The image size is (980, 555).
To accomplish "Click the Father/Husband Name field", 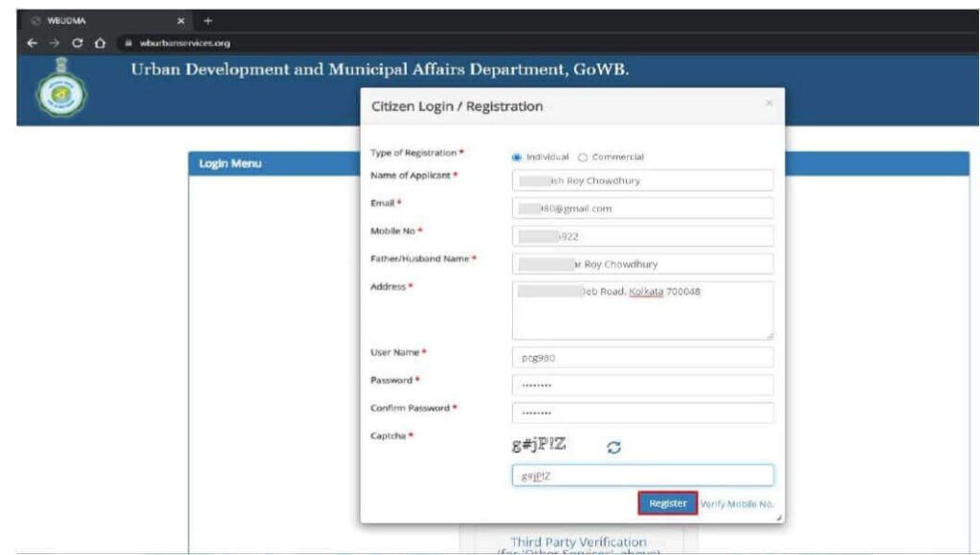I will [642, 264].
